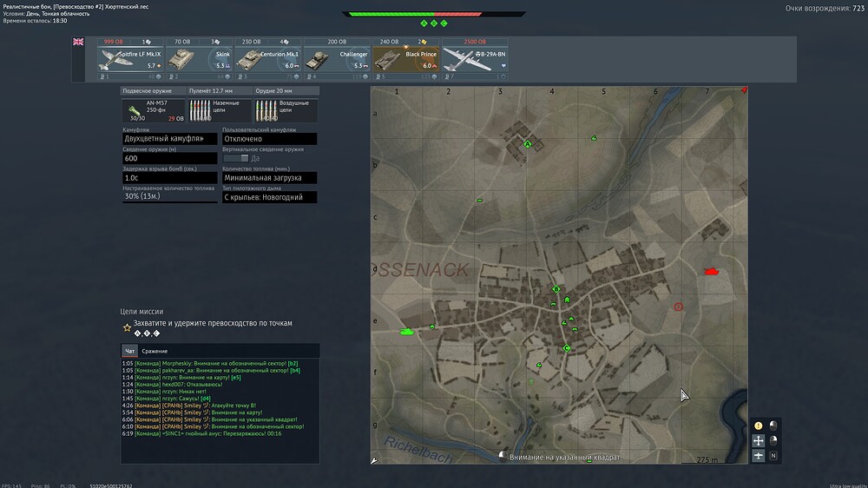Open the Сведение оружия 600 dropdown
The width and height of the screenshot is (868, 488).
click(x=170, y=158)
